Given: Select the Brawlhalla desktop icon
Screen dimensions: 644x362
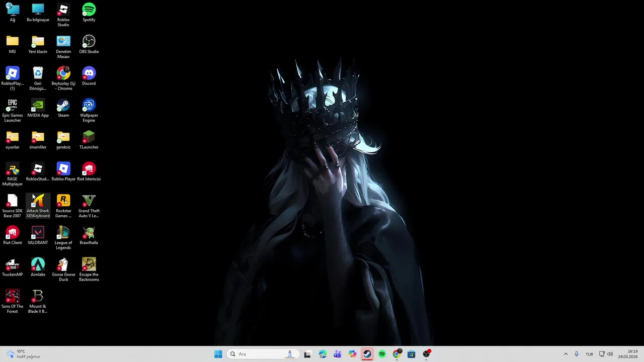Looking at the screenshot, I should point(89,235).
